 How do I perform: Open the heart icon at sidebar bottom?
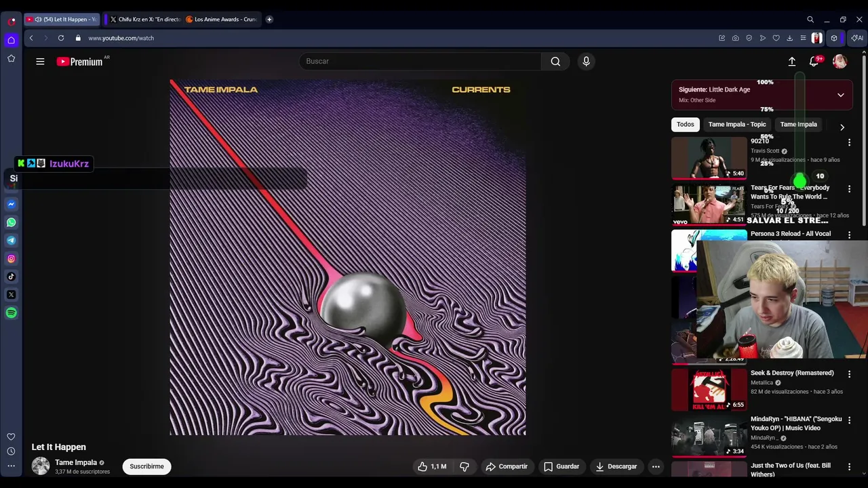point(11,437)
